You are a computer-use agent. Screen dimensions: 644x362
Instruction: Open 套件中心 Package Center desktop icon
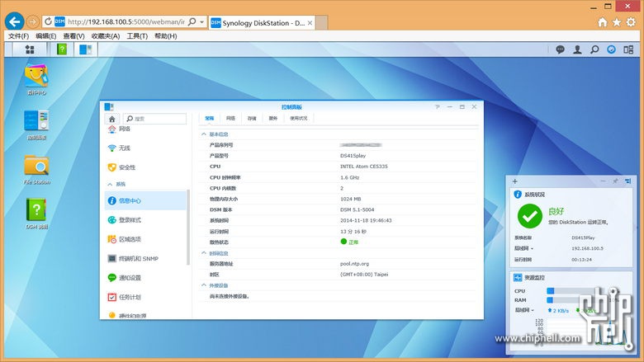click(x=36, y=79)
